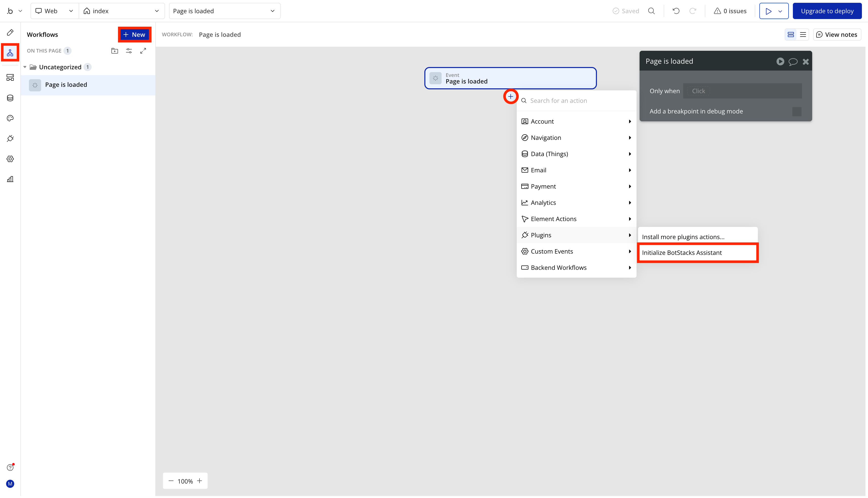Open the Data tab in left sidebar
The height and width of the screenshot is (498, 868).
click(x=10, y=98)
